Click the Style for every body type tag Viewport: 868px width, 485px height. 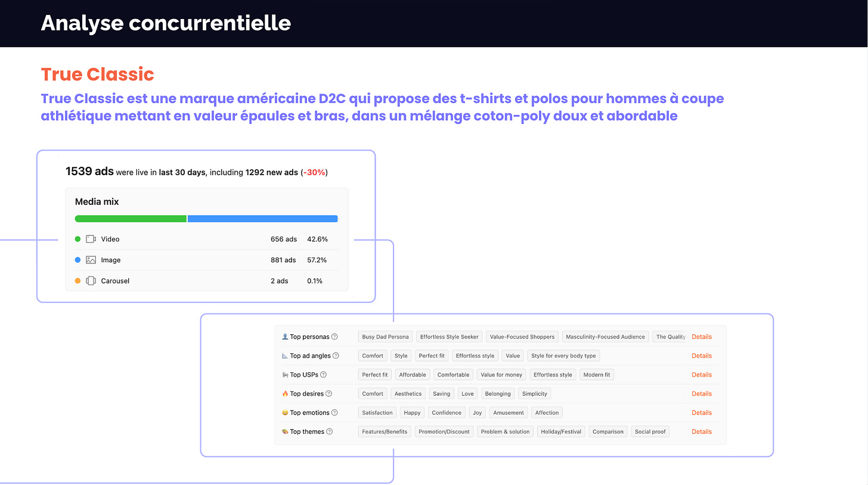(563, 356)
